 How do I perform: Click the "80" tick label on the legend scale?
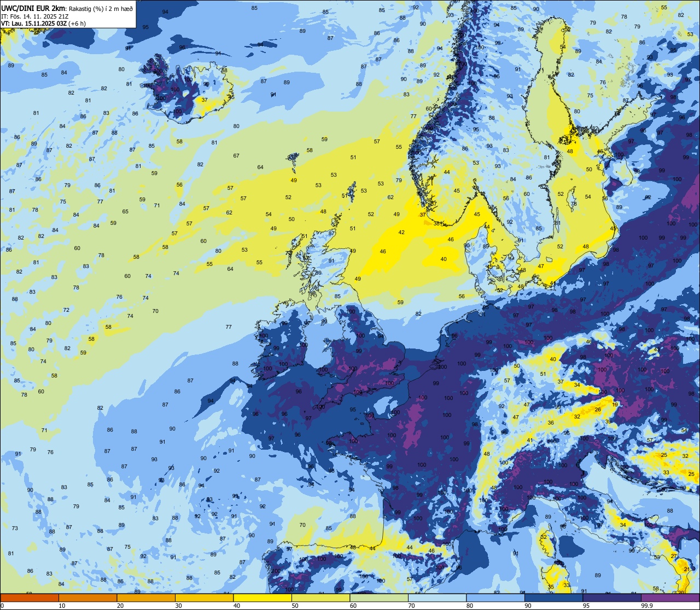coord(469,606)
